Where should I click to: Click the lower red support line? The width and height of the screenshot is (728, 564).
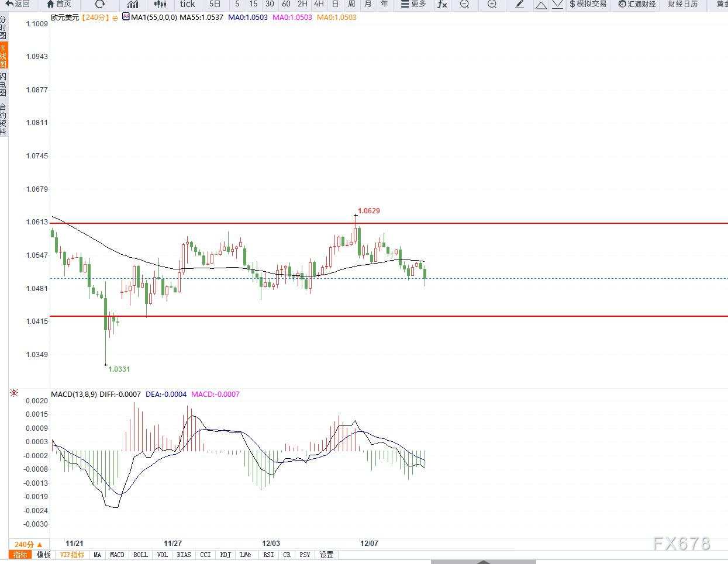pos(389,316)
